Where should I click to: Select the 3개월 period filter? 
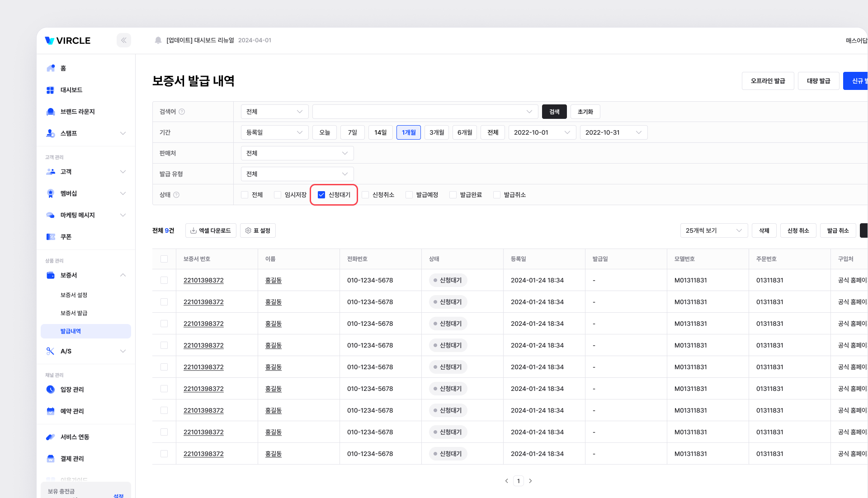(x=436, y=132)
